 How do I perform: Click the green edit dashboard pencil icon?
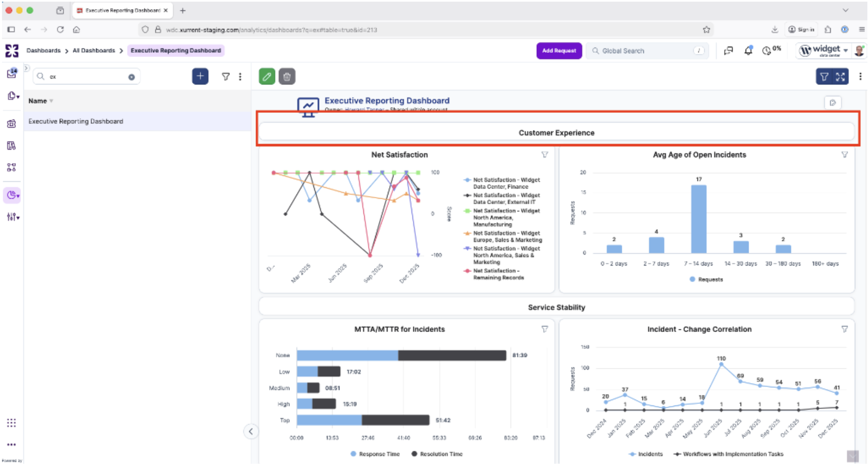pos(267,76)
